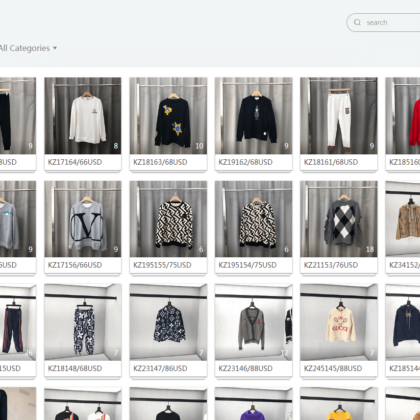Click the KZ23147/86USD title

(x=160, y=369)
